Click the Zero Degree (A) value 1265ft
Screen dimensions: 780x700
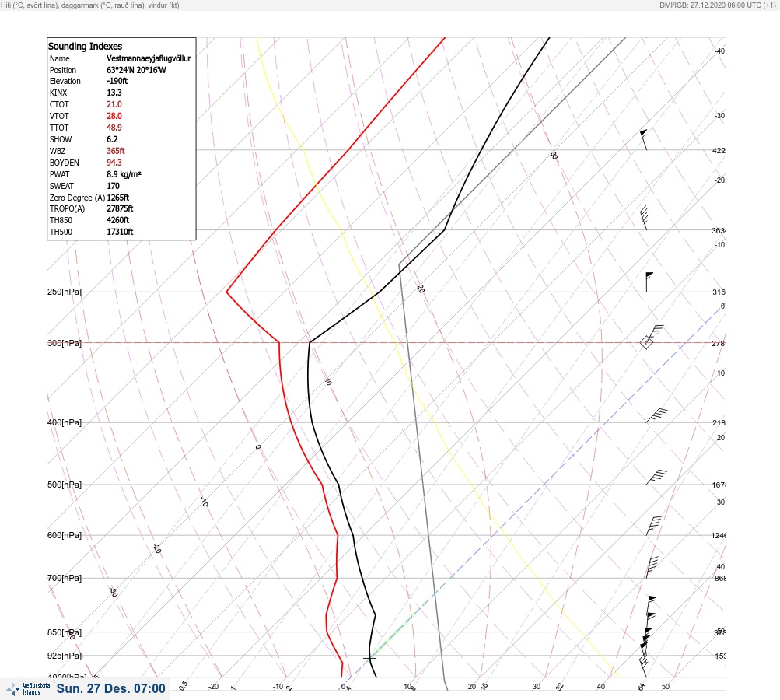tap(118, 198)
